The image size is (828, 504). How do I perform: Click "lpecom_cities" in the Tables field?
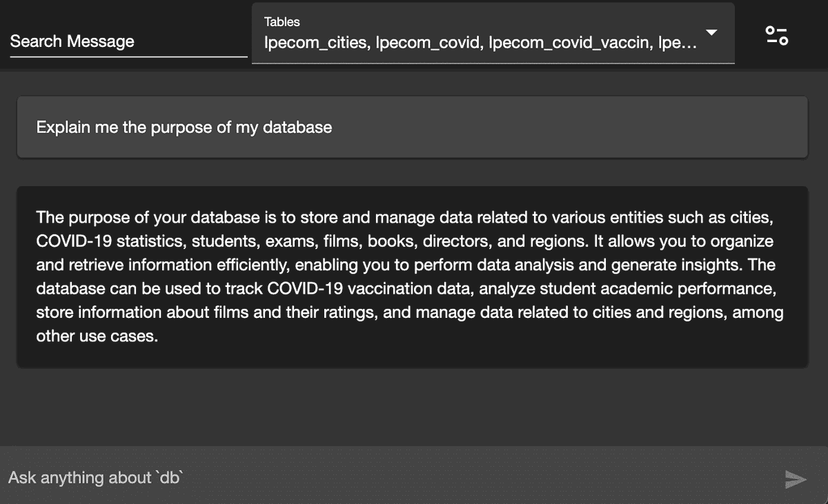317,44
